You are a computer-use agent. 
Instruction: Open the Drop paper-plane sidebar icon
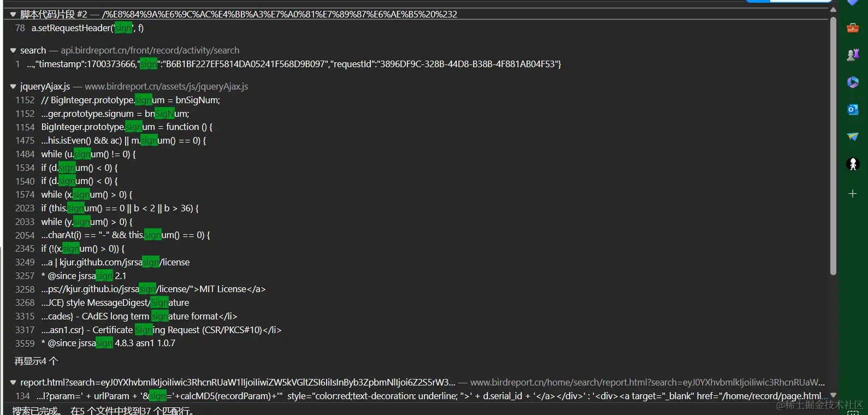click(853, 137)
